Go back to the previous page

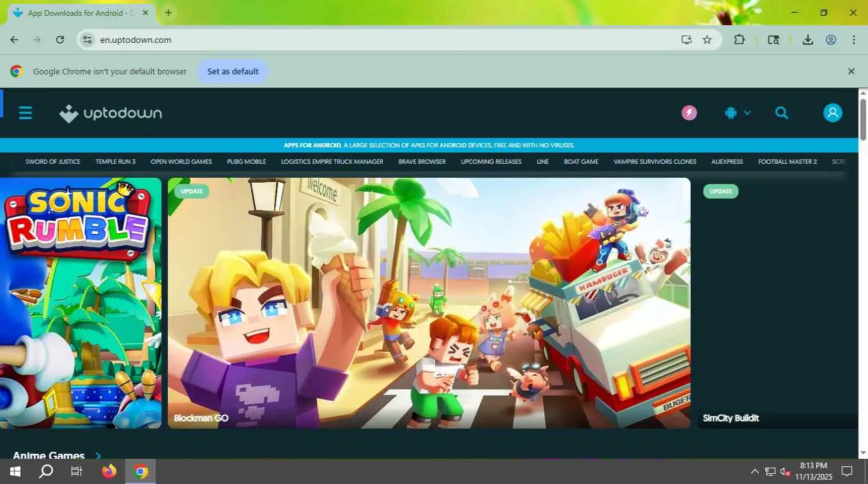tap(14, 40)
